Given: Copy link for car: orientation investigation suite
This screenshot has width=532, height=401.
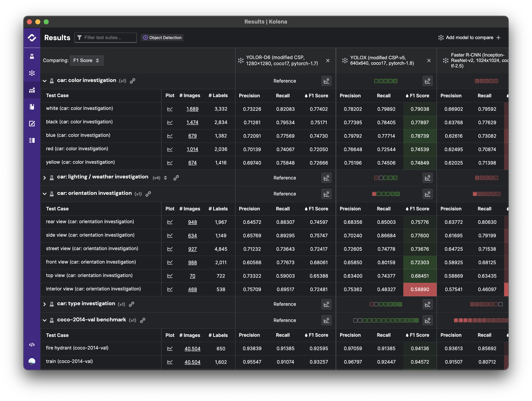Looking at the screenshot, I should (148, 194).
